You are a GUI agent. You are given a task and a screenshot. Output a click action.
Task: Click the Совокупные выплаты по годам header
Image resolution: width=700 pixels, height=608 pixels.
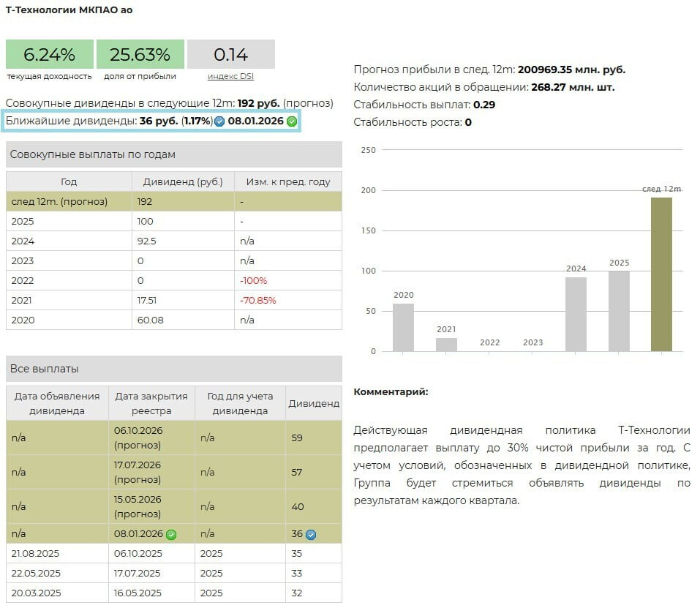[x=173, y=154]
